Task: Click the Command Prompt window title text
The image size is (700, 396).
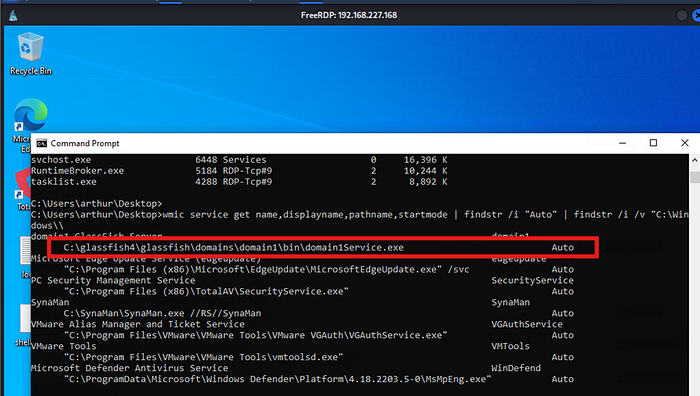Action: click(85, 143)
